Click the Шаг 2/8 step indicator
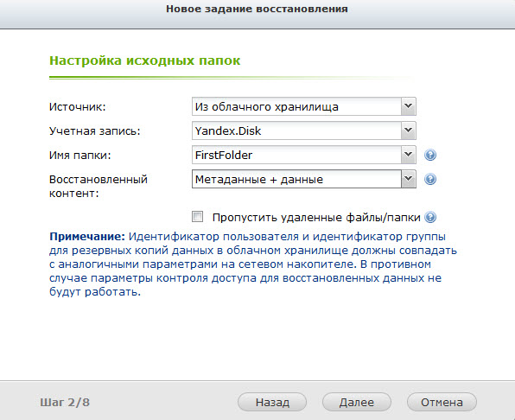The height and width of the screenshot is (420, 515). [65, 402]
